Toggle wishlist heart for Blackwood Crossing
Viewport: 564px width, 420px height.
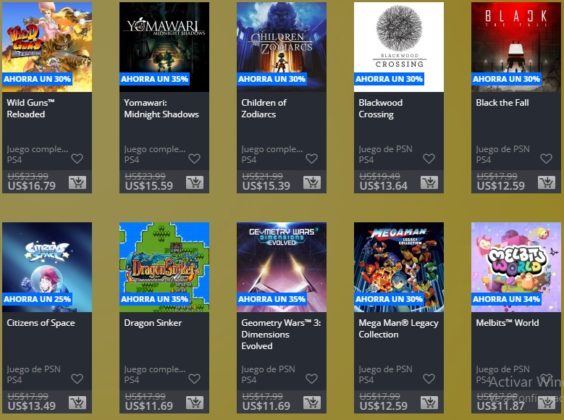coord(429,159)
